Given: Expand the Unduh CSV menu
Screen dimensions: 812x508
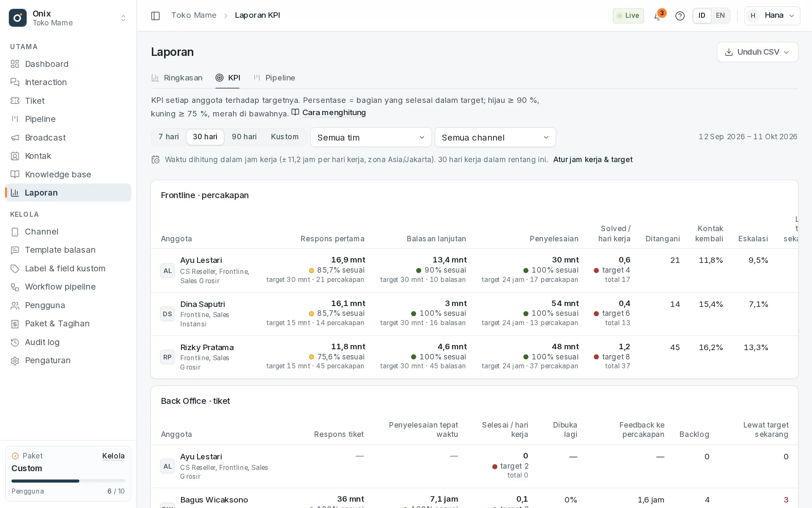Looking at the screenshot, I should 757,52.
